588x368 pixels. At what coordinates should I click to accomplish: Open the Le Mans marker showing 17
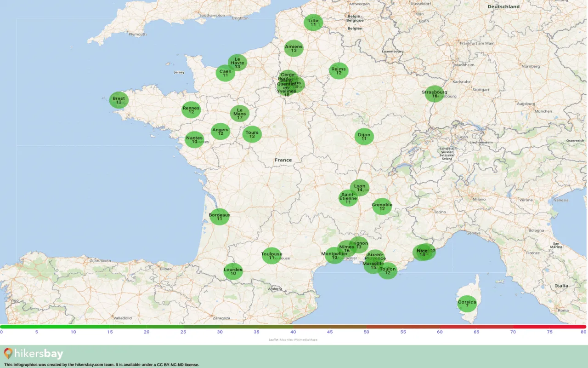click(x=240, y=113)
